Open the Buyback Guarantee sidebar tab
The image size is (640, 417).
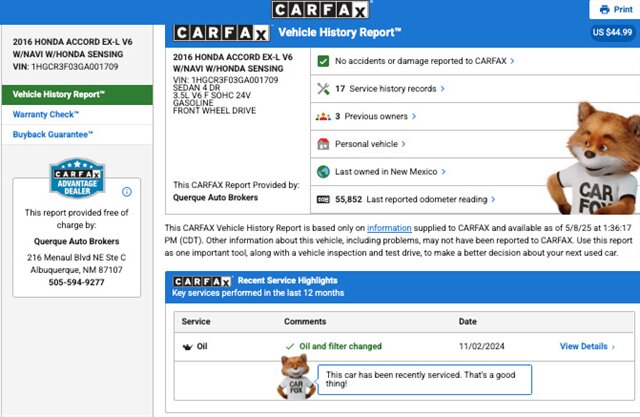[77, 135]
